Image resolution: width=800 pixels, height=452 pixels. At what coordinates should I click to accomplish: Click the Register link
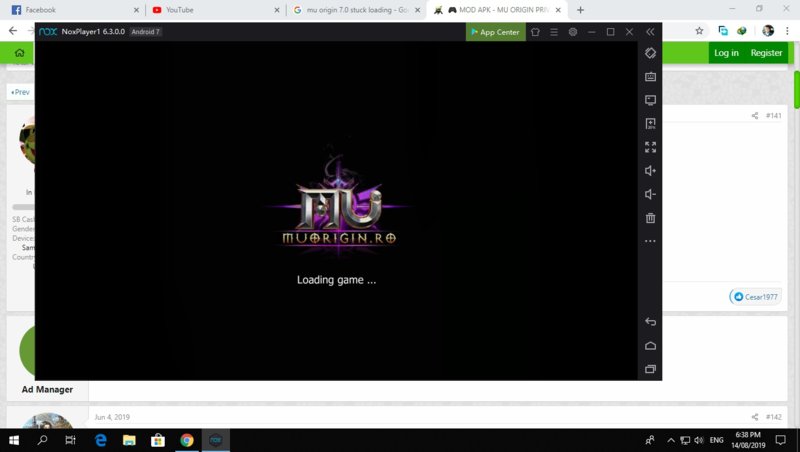pyautogui.click(x=766, y=53)
